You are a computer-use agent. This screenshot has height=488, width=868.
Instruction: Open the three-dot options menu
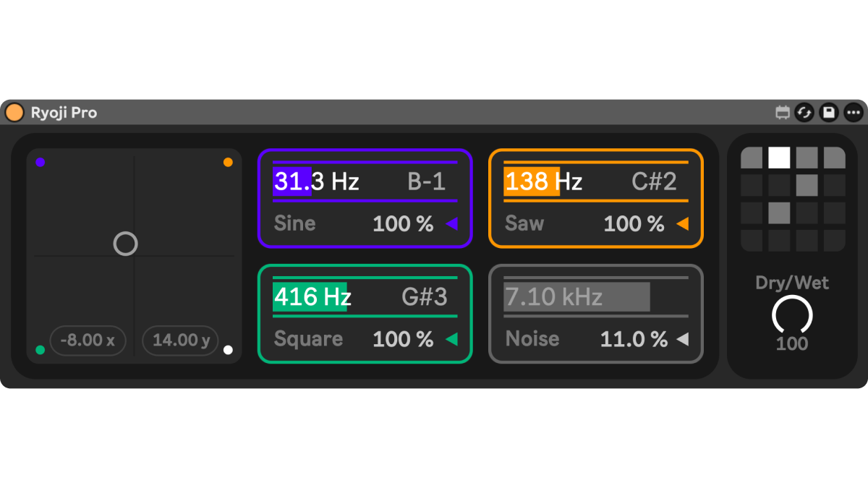pos(853,113)
